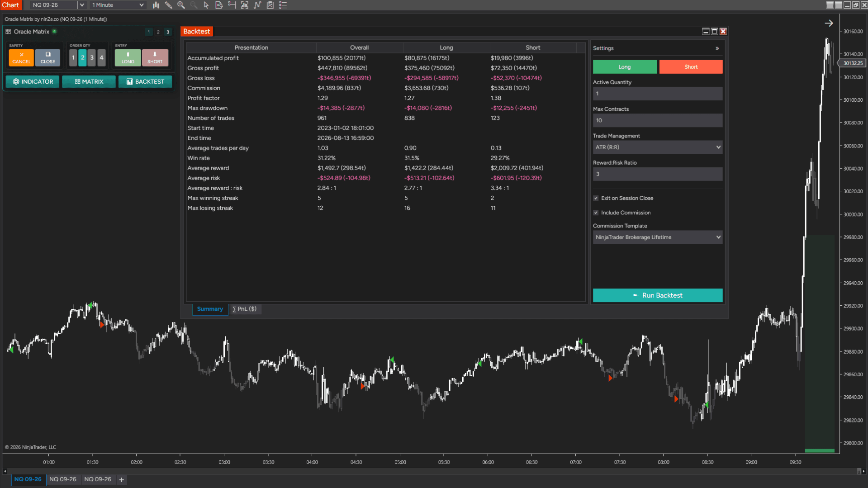Open the bar type chart style icon

(x=156, y=5)
